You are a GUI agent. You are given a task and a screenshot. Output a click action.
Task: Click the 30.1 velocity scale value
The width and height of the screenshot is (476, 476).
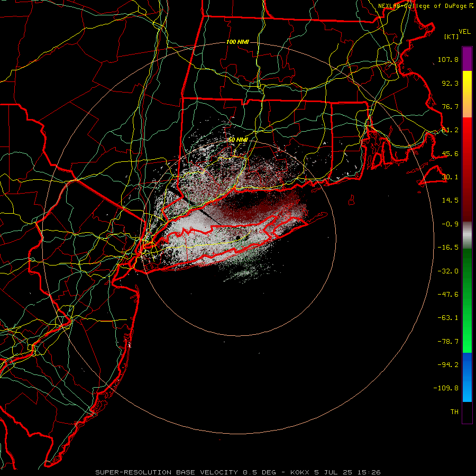coord(450,177)
